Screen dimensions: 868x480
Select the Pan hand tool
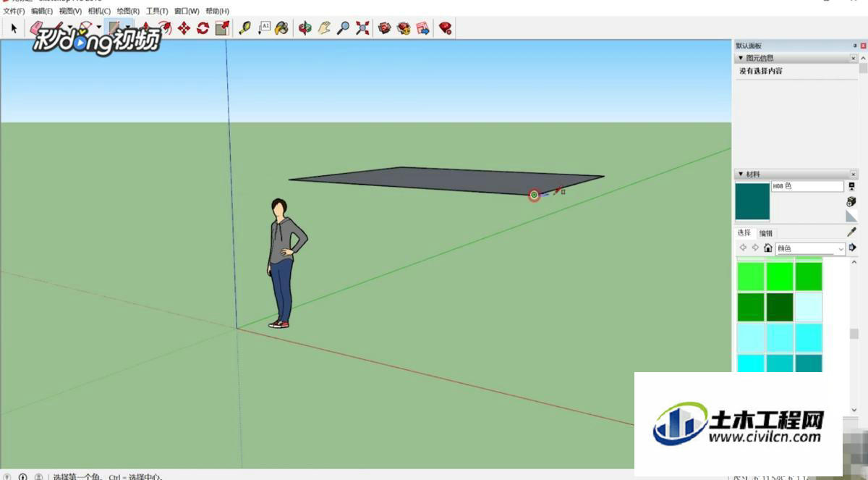click(x=324, y=28)
